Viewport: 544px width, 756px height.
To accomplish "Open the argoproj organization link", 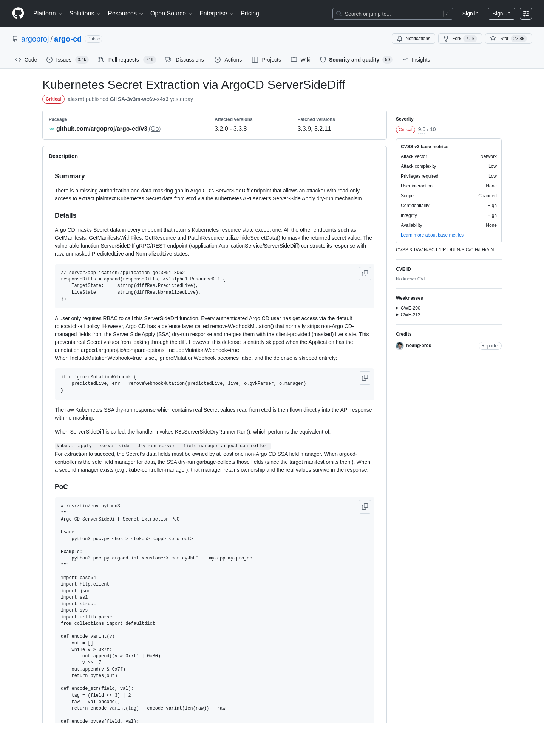I will pyautogui.click(x=35, y=39).
